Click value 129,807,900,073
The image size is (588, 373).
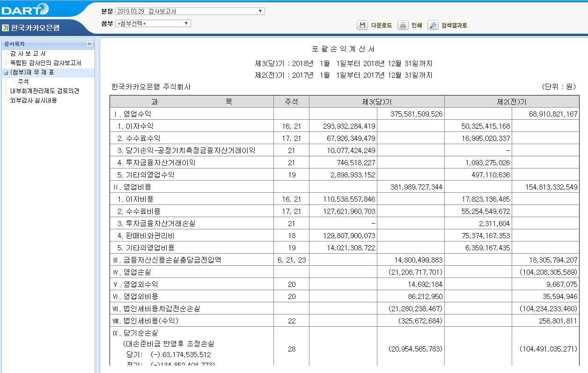(x=349, y=236)
